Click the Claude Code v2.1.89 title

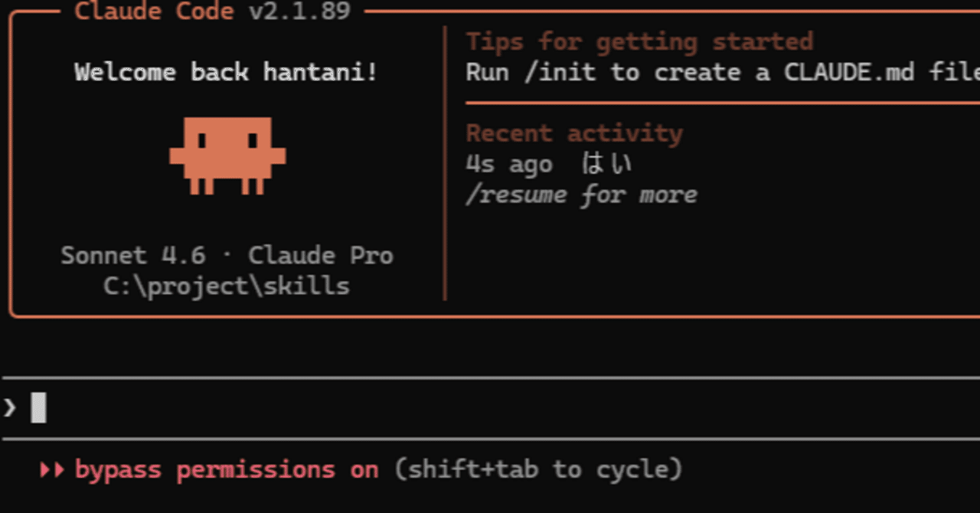[212, 11]
